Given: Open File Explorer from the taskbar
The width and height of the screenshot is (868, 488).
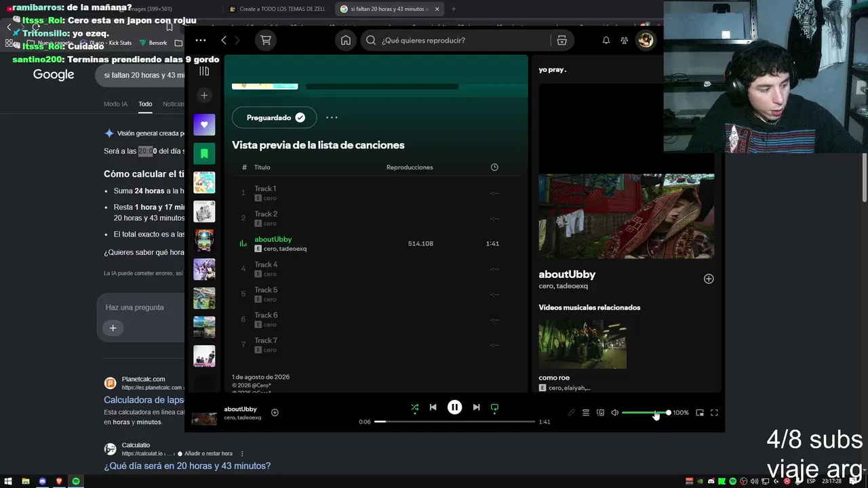Looking at the screenshot, I should click(x=25, y=481).
